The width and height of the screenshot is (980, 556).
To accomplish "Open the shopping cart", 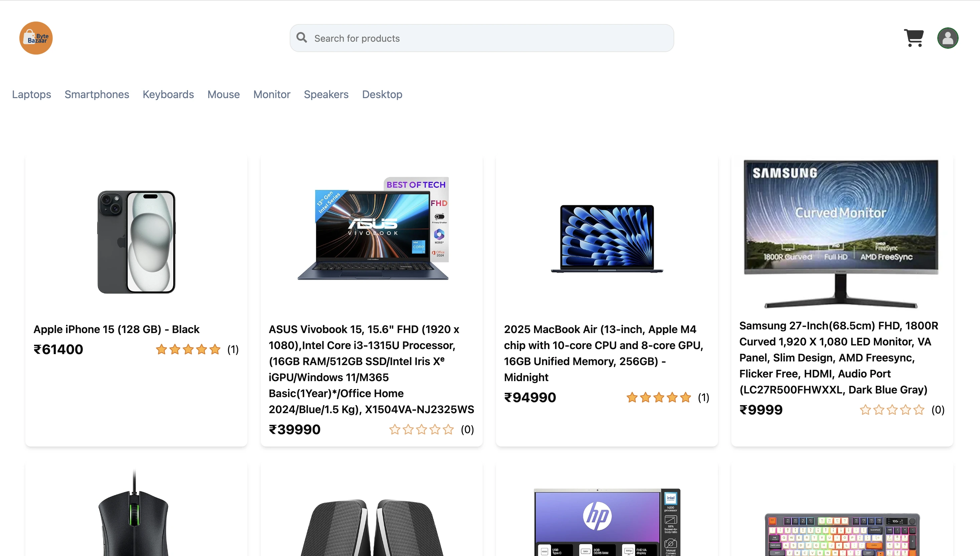I will tap(914, 38).
